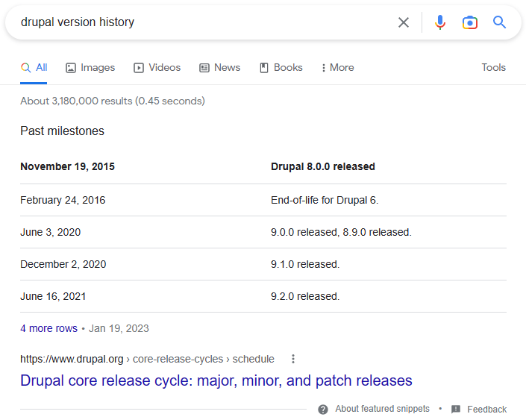Select '9.1.0 released.' cell
This screenshot has height=420, width=526.
(305, 264)
